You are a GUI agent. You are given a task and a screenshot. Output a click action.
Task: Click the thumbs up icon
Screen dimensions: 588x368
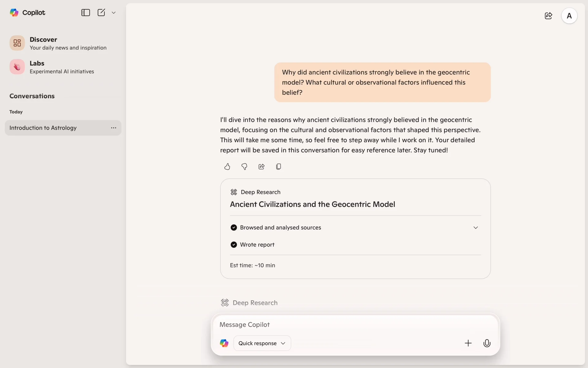[x=227, y=167]
